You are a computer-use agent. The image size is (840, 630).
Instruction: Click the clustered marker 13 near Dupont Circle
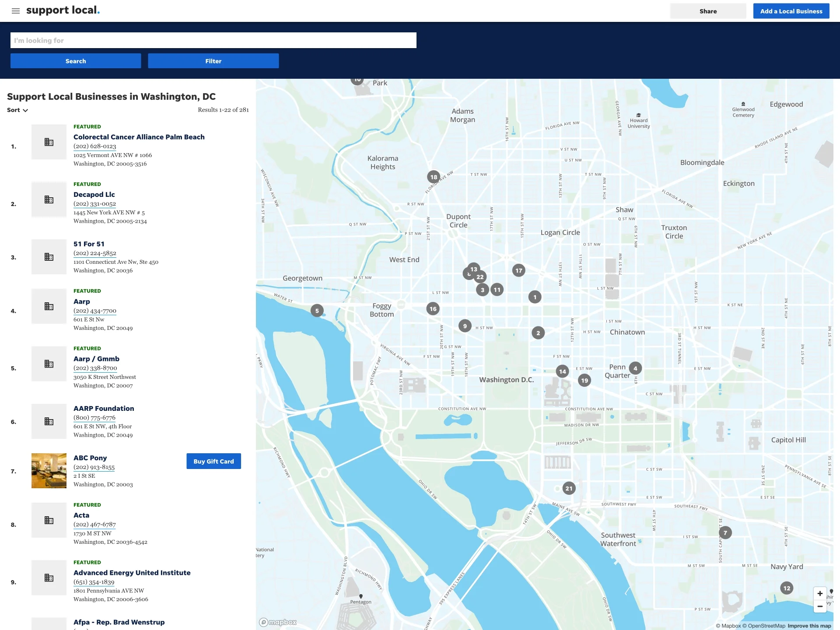coord(473,270)
